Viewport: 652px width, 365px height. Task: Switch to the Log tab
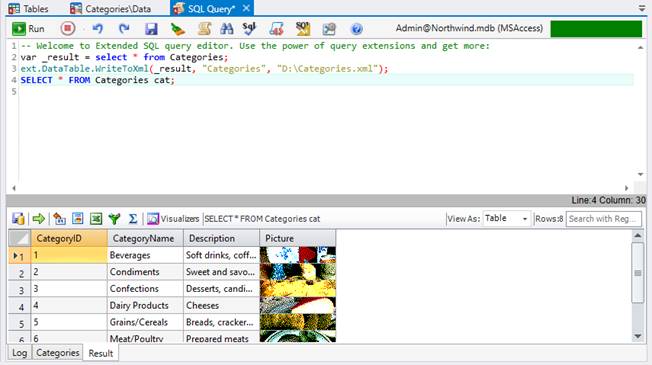[20, 353]
